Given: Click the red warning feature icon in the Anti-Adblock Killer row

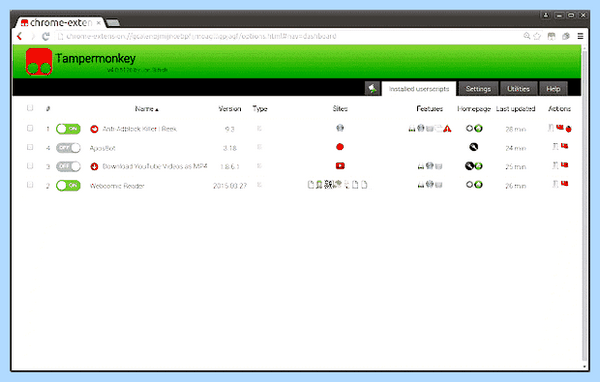Looking at the screenshot, I should tap(447, 129).
